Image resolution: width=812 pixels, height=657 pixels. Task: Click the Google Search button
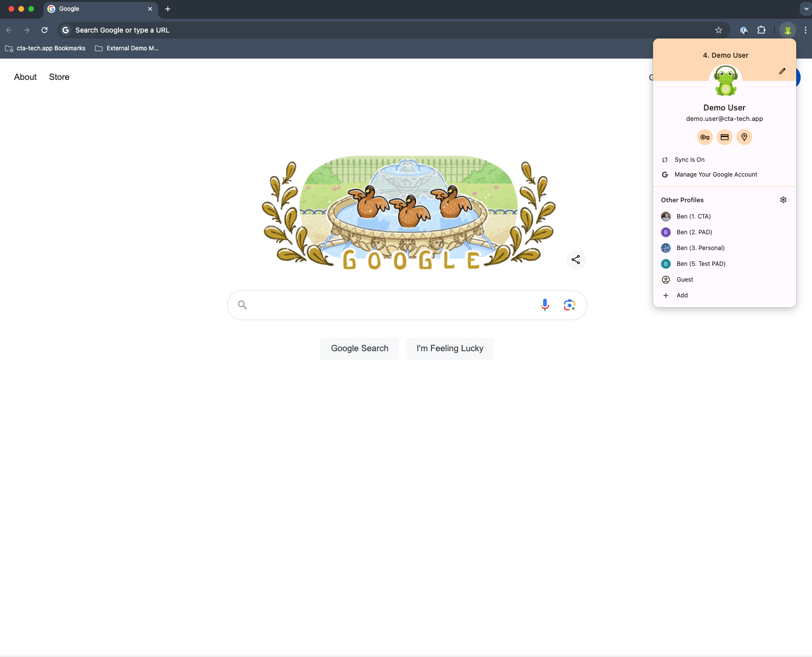[360, 349]
